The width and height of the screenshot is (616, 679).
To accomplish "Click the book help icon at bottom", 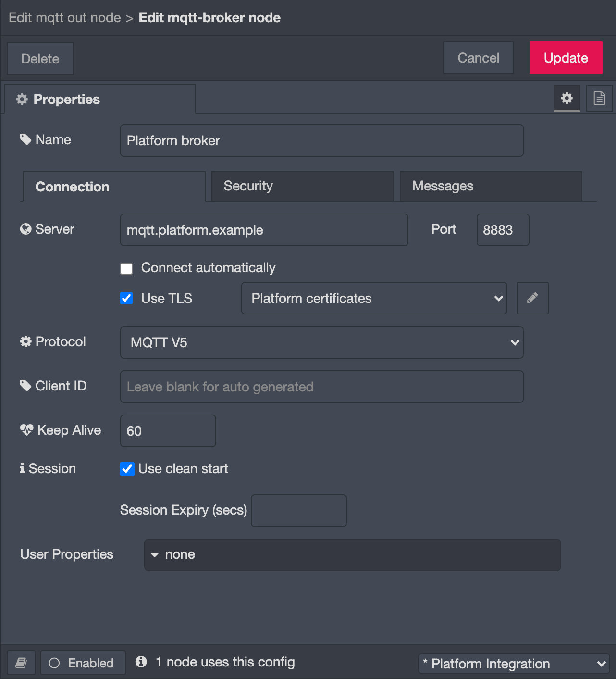I will pos(21,663).
